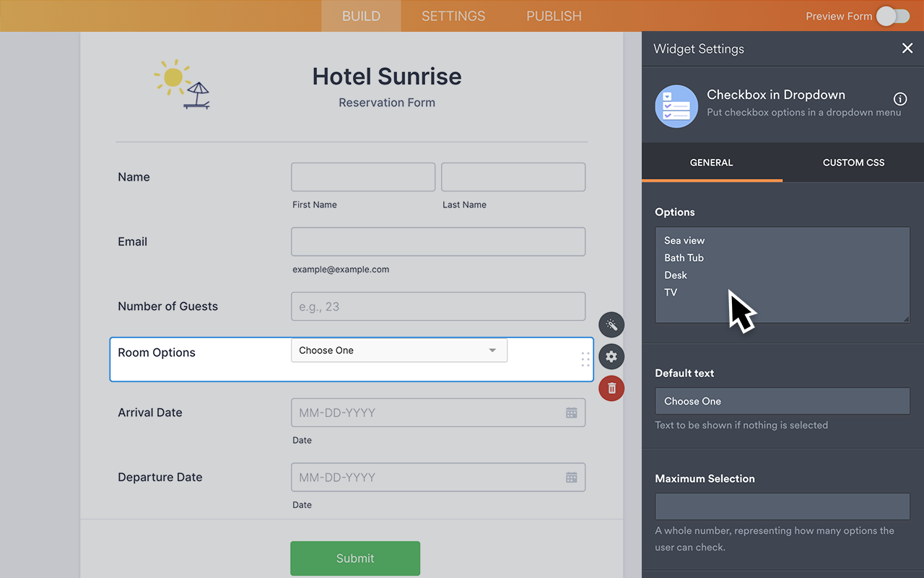Click the Submit button
924x578 pixels.
tap(354, 558)
